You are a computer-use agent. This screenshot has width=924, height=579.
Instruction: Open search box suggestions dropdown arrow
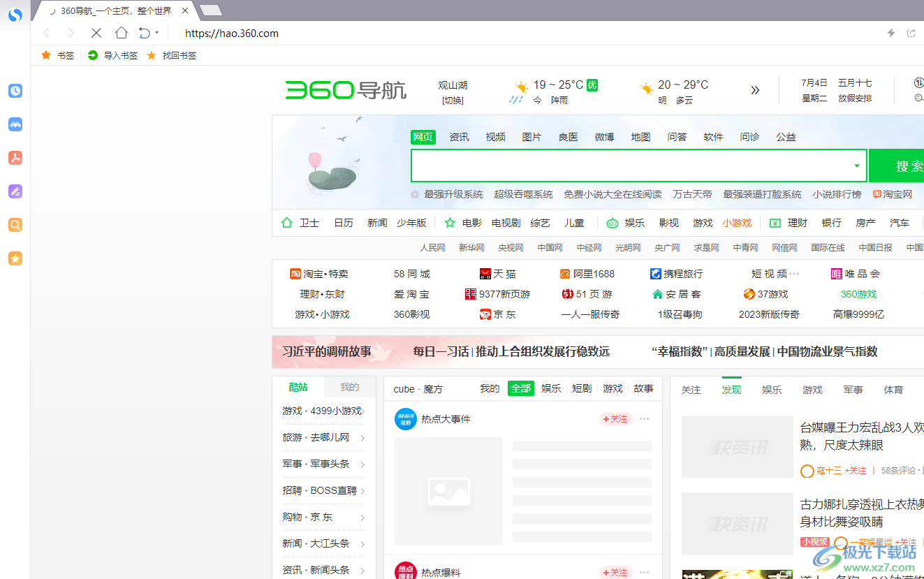(x=857, y=166)
